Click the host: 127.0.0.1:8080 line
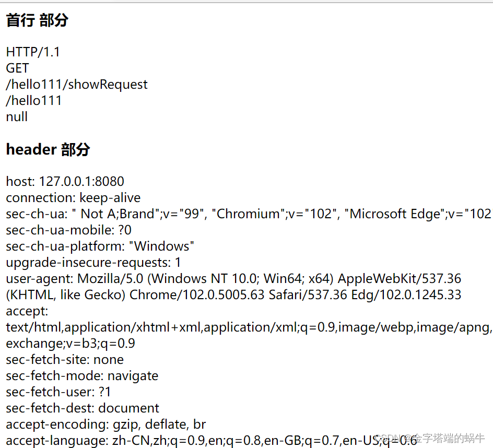493x448 pixels. click(65, 182)
